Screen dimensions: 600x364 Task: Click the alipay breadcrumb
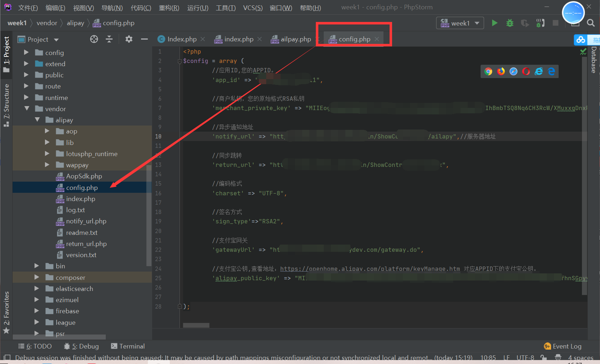pos(76,23)
